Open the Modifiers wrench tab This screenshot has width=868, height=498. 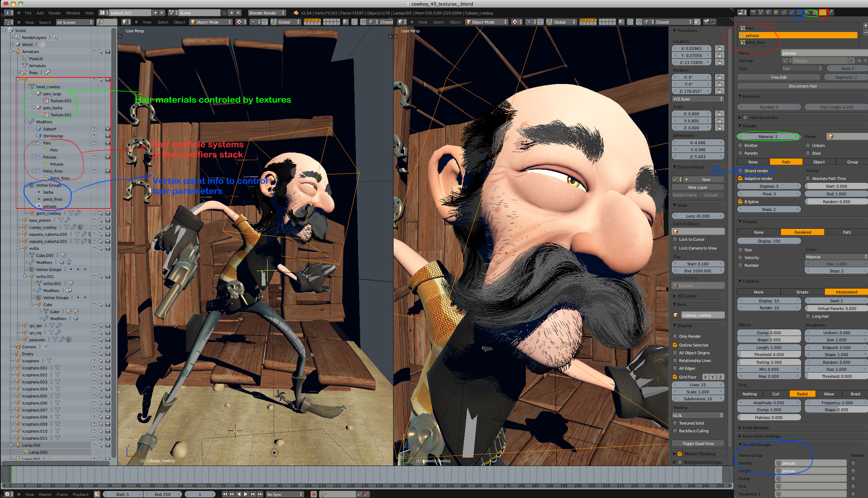click(791, 12)
